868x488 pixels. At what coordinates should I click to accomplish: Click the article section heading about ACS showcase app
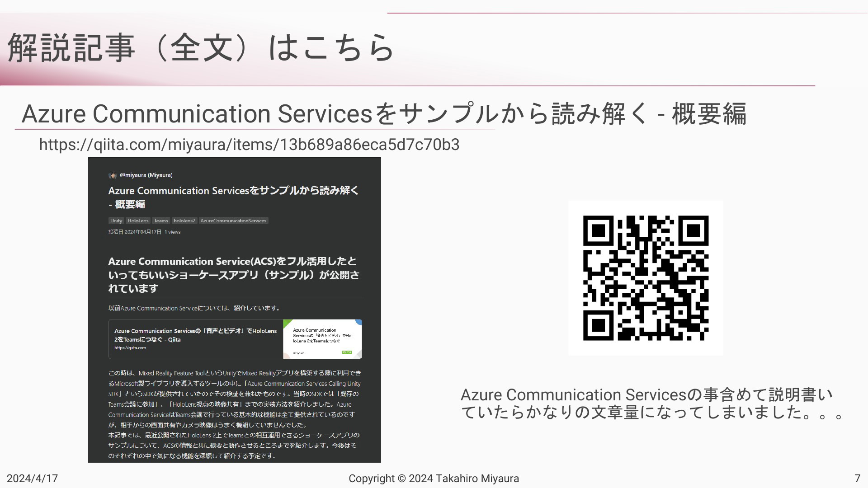point(234,275)
